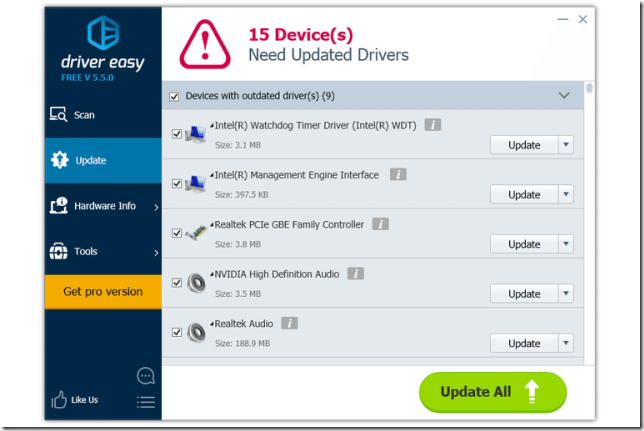644x431 pixels.
Task: Click Get pro version banner
Action: click(103, 292)
